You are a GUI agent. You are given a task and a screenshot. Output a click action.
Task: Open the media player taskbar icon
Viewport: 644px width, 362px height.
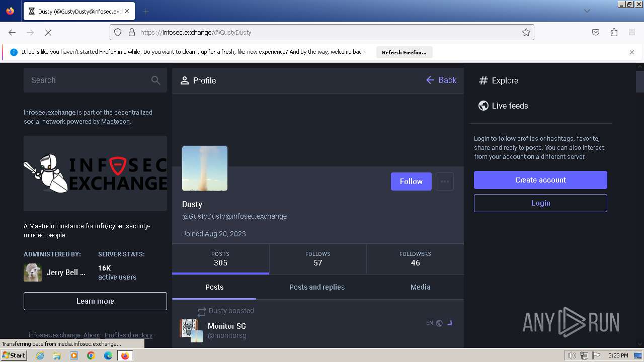click(74, 355)
